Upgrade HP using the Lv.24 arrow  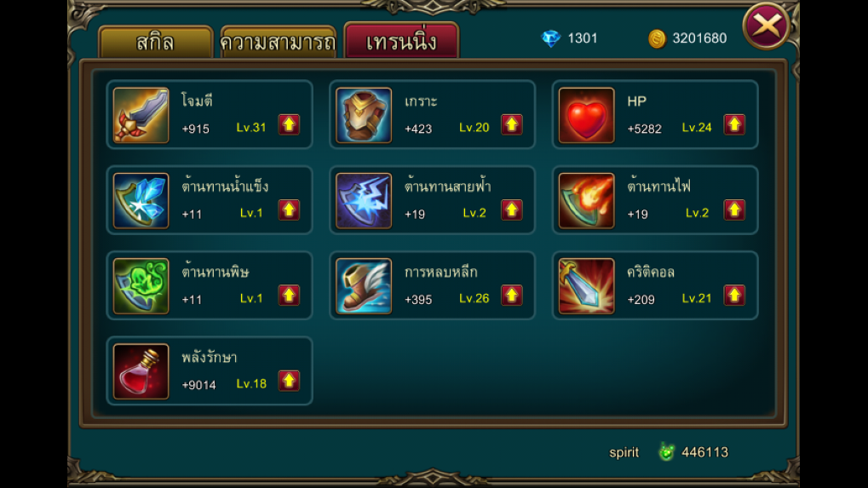coord(734,124)
